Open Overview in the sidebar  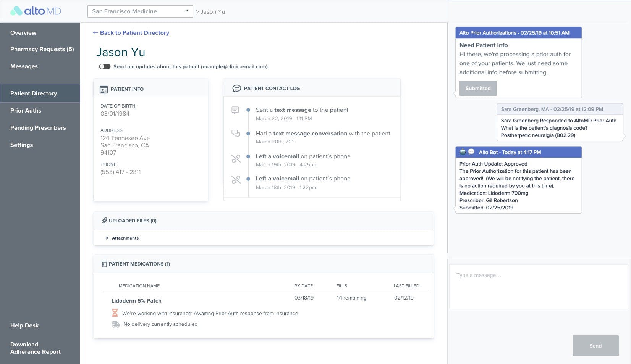click(x=23, y=33)
